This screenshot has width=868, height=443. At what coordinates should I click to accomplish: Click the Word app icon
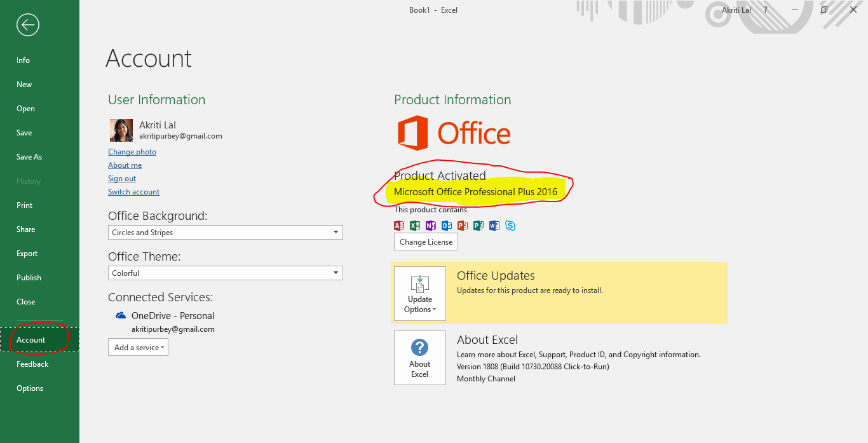pyautogui.click(x=494, y=226)
